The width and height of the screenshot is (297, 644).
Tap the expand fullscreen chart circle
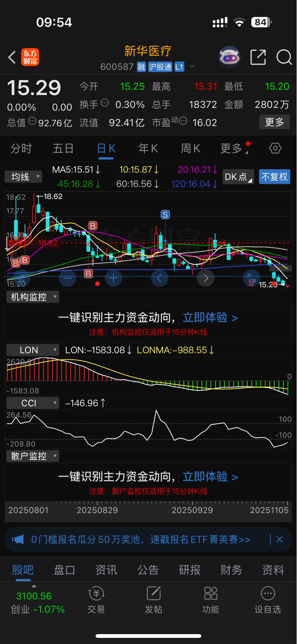pos(251,278)
